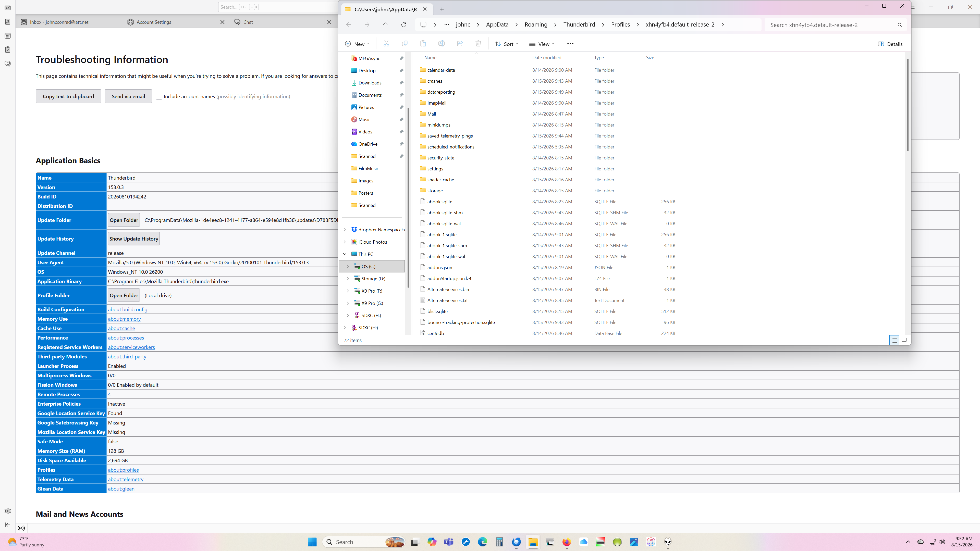This screenshot has width=980, height=551.
Task: Click the Delete trash icon in Explorer toolbar
Action: [478, 44]
